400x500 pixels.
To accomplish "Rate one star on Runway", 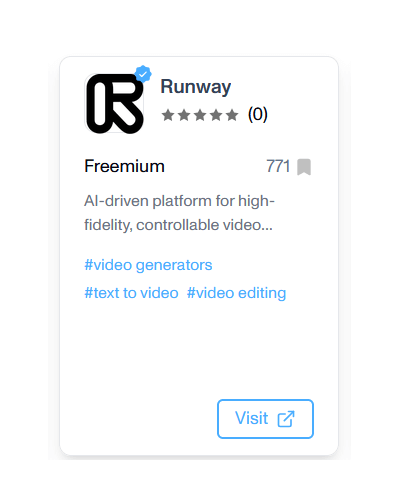I will coord(168,115).
